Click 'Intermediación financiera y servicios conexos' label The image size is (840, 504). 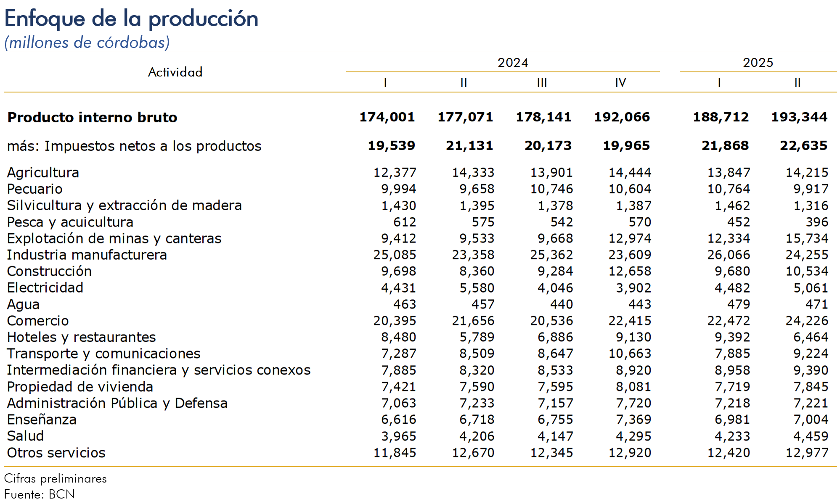(x=159, y=370)
